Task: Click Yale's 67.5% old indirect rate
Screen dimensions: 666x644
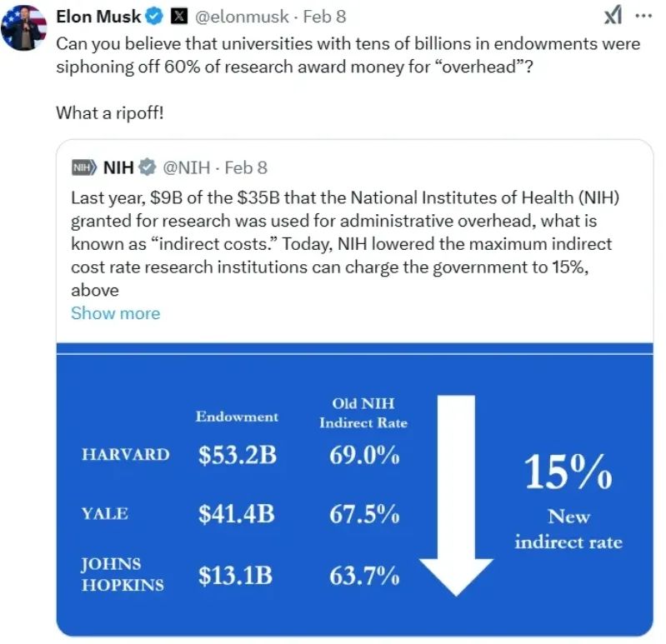Action: point(364,514)
